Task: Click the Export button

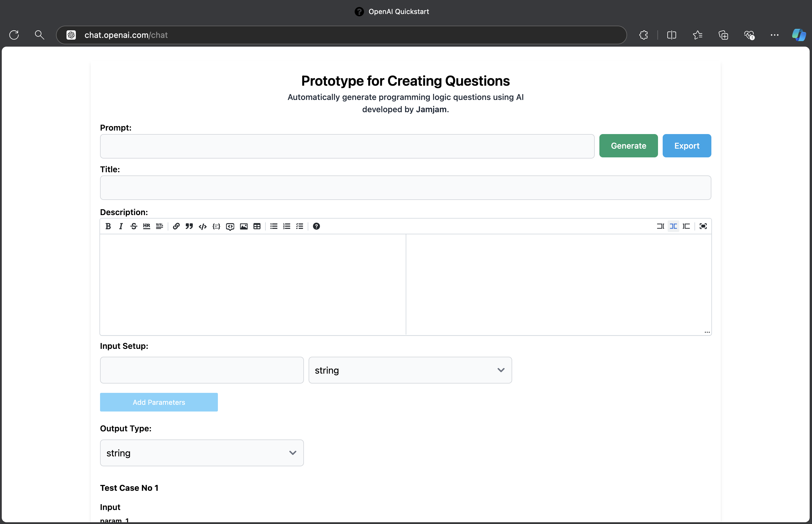Action: click(687, 146)
